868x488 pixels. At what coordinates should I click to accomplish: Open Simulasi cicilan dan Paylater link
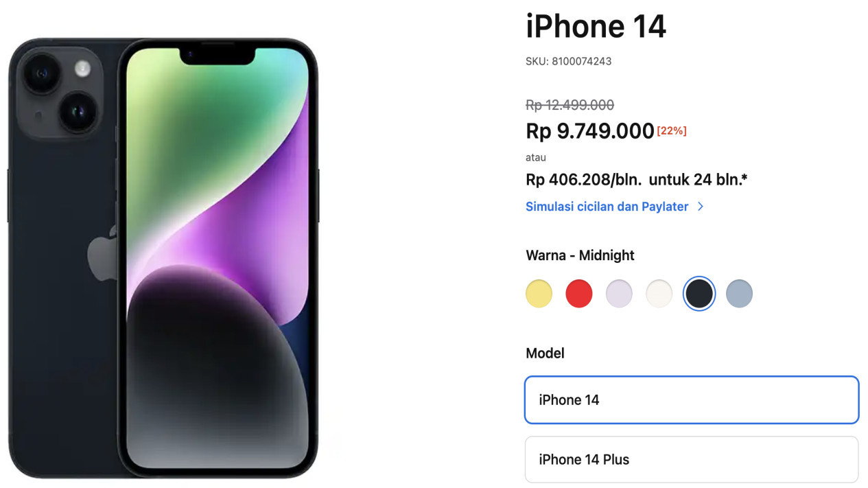[x=607, y=207]
